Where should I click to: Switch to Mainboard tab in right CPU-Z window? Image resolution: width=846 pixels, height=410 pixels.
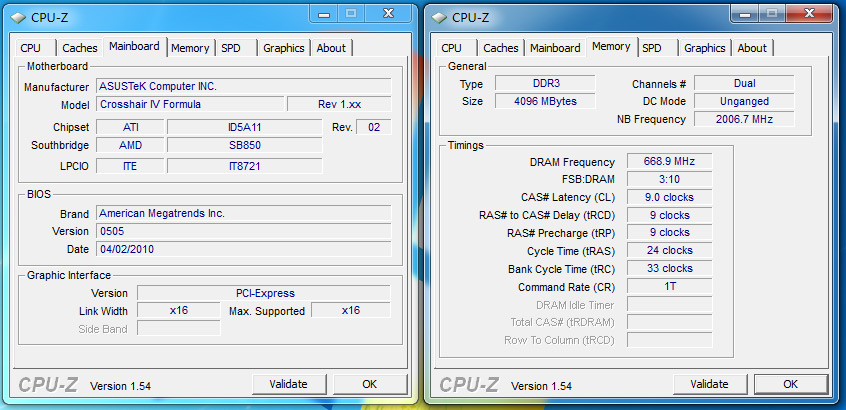tap(555, 48)
